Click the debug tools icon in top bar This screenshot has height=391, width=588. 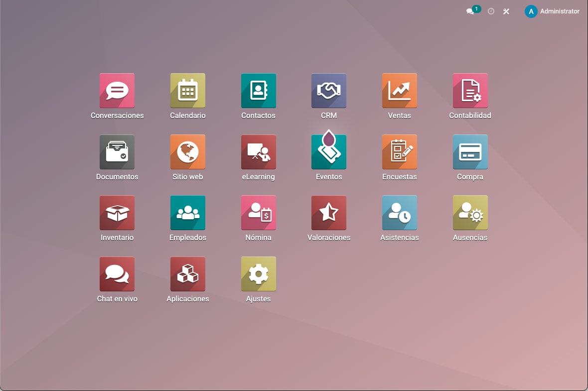(x=506, y=11)
